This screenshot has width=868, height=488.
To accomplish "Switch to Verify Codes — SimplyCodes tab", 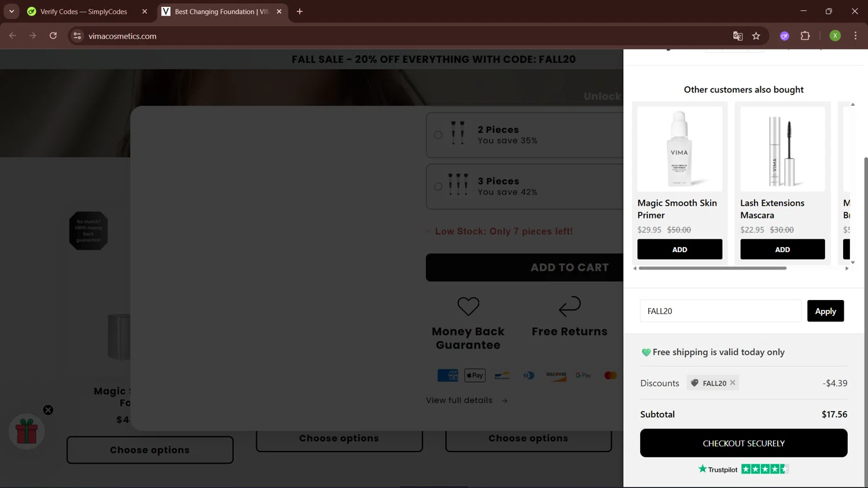I will [84, 12].
